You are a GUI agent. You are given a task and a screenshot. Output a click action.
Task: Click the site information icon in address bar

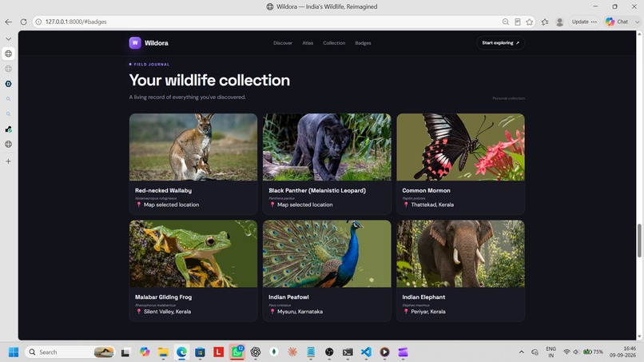[x=38, y=22]
